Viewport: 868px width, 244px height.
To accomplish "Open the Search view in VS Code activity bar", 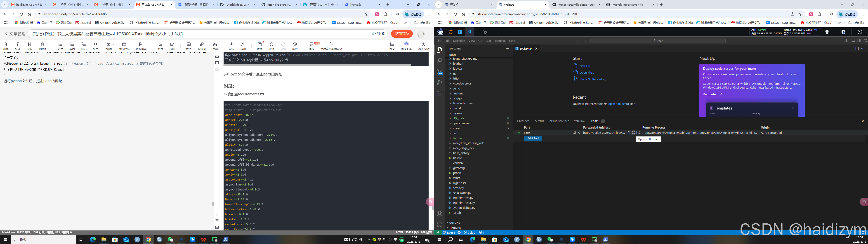I will pos(439,61).
